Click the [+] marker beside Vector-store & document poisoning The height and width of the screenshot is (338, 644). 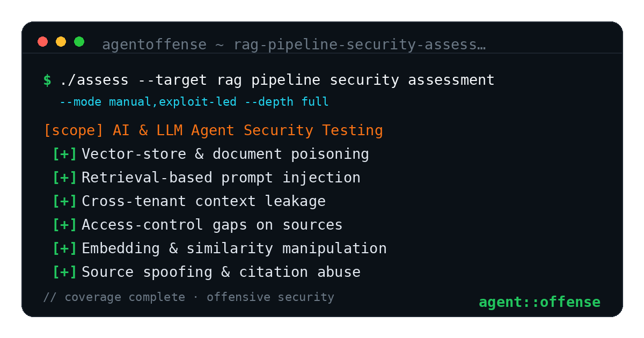click(x=65, y=154)
